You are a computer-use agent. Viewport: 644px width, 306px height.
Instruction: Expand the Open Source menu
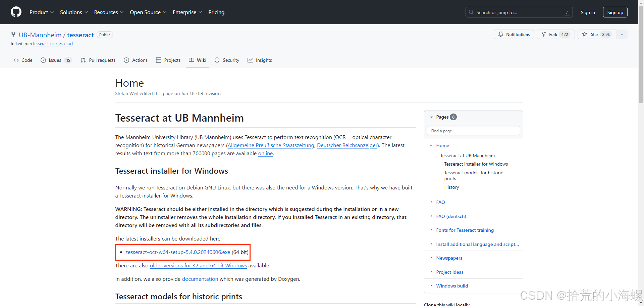(148, 12)
